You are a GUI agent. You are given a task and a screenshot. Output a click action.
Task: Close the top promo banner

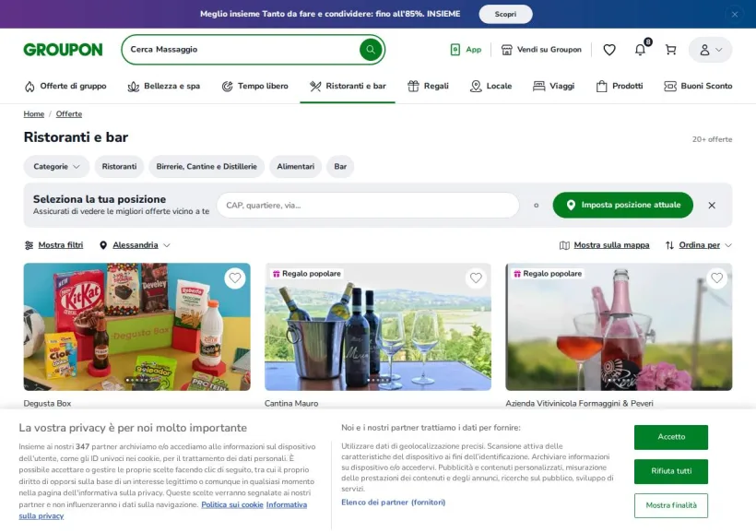(x=734, y=15)
